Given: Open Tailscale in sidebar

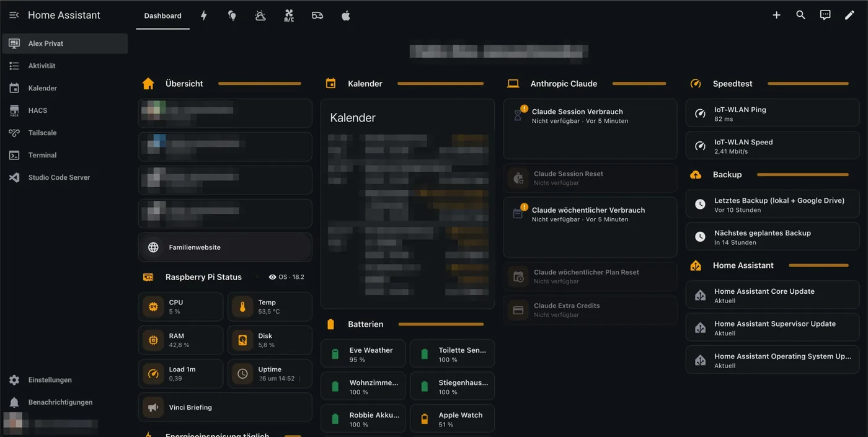Looking at the screenshot, I should pyautogui.click(x=65, y=133).
